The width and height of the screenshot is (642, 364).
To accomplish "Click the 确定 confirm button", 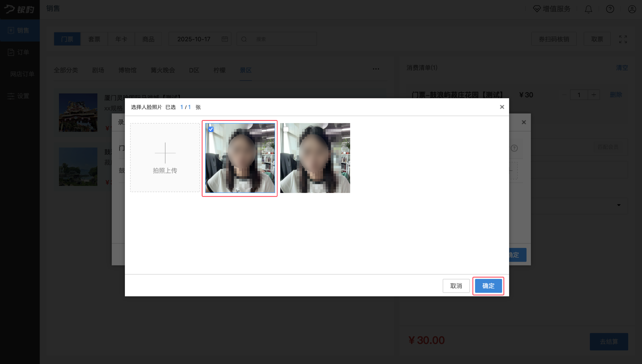I will coord(488,286).
